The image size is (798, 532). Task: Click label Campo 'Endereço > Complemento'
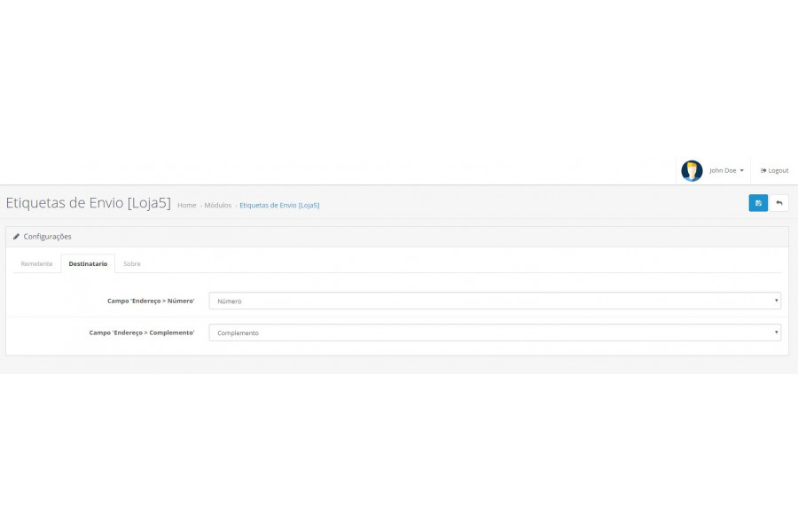tap(142, 332)
